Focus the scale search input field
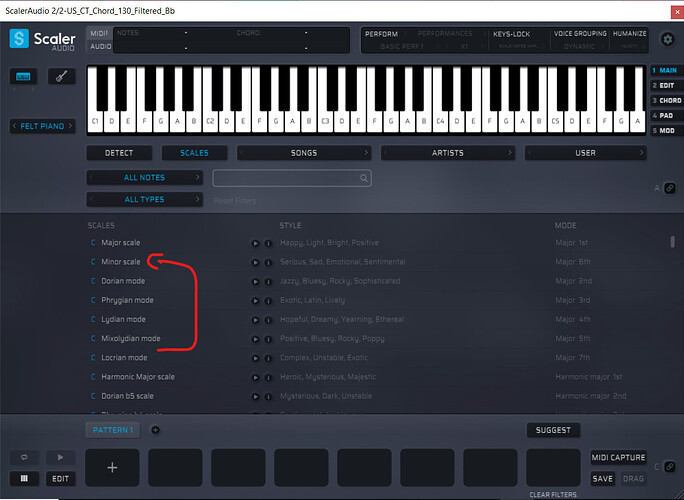The width and height of the screenshot is (684, 500). [x=292, y=178]
